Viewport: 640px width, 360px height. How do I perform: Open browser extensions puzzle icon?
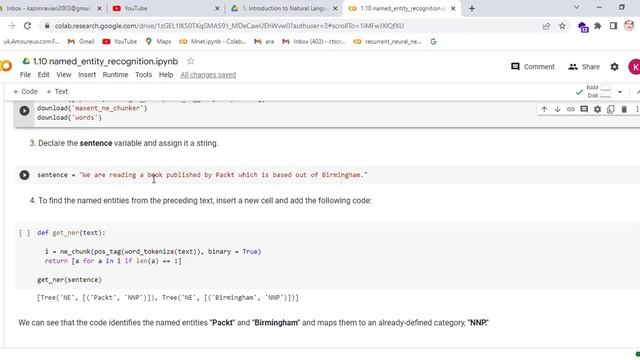click(x=598, y=26)
